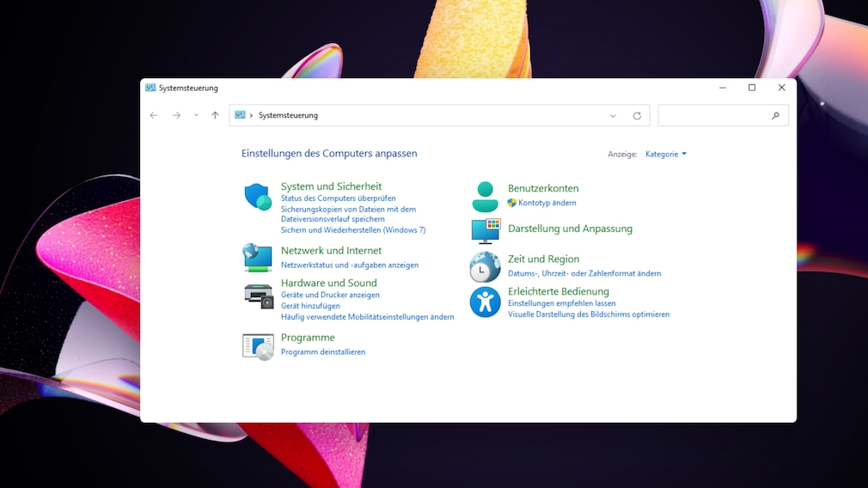Click Gerät hinzufügen link

pyautogui.click(x=310, y=305)
